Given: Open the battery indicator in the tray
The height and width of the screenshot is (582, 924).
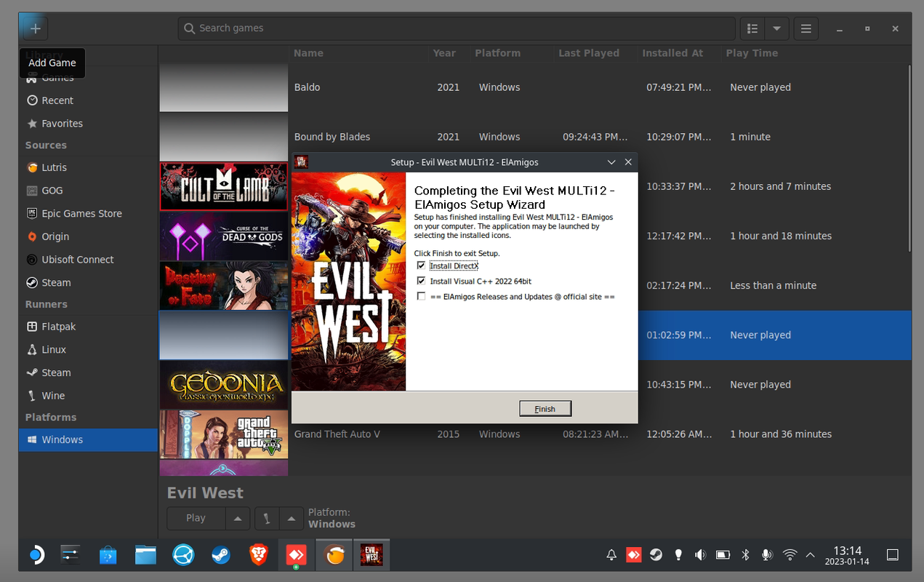Looking at the screenshot, I should (723, 555).
